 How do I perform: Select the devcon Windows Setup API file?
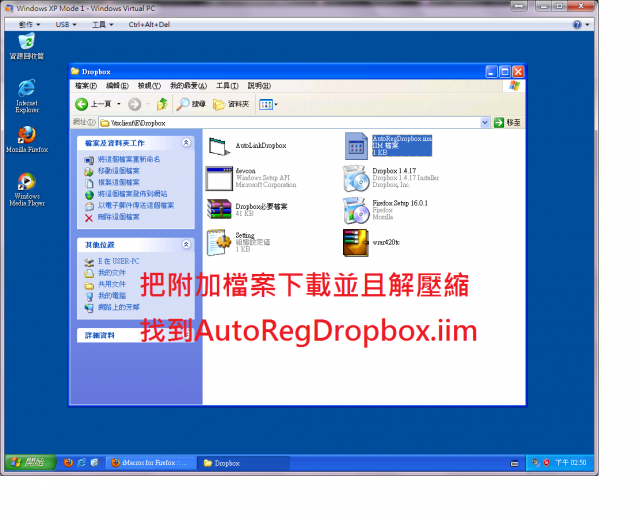click(x=251, y=178)
